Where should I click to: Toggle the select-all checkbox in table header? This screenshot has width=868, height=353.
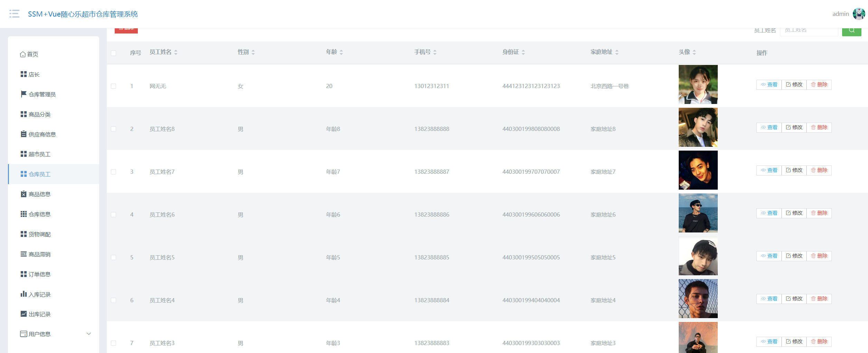pos(113,53)
